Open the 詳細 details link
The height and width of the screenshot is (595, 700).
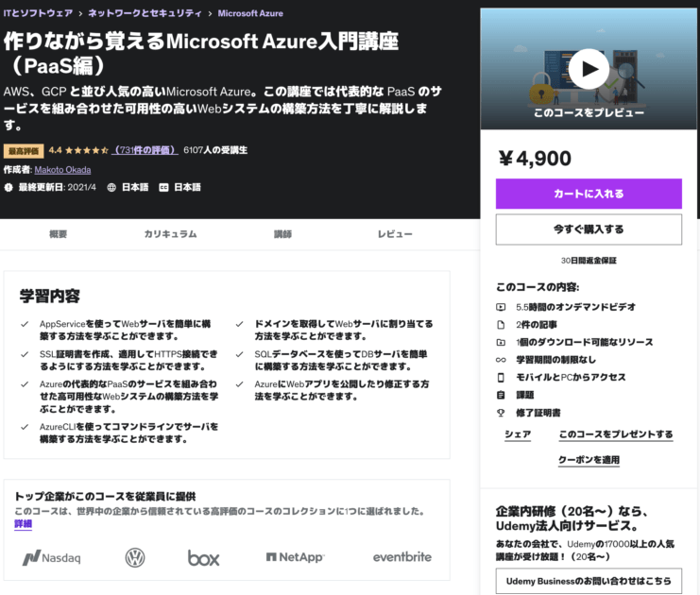24,523
